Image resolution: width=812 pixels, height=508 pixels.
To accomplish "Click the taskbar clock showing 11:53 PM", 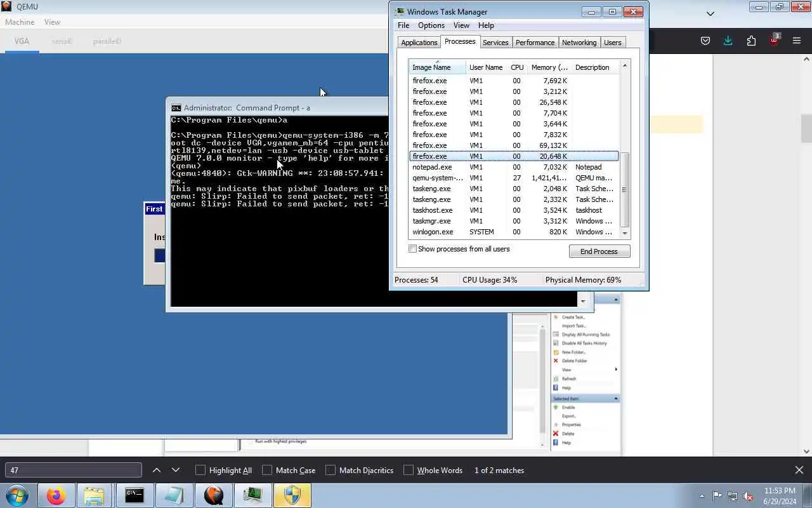I will 780,496.
